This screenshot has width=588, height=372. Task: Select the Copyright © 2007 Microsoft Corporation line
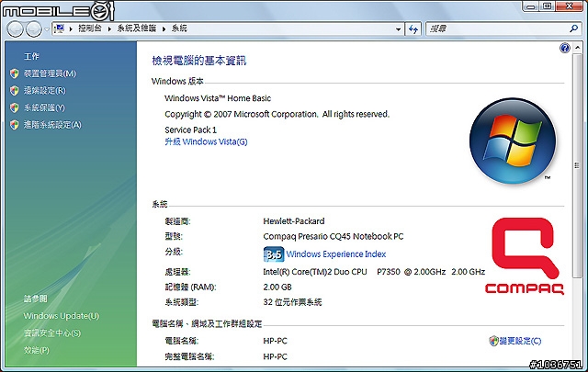pos(277,114)
